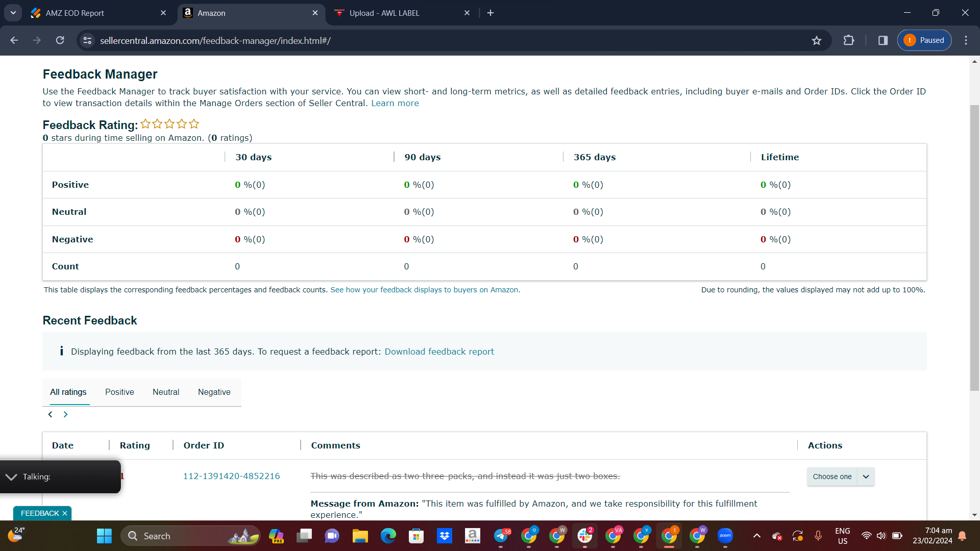Viewport: 980px width, 551px height.
Task: Reload the Seller Central page
Action: click(x=60, y=40)
